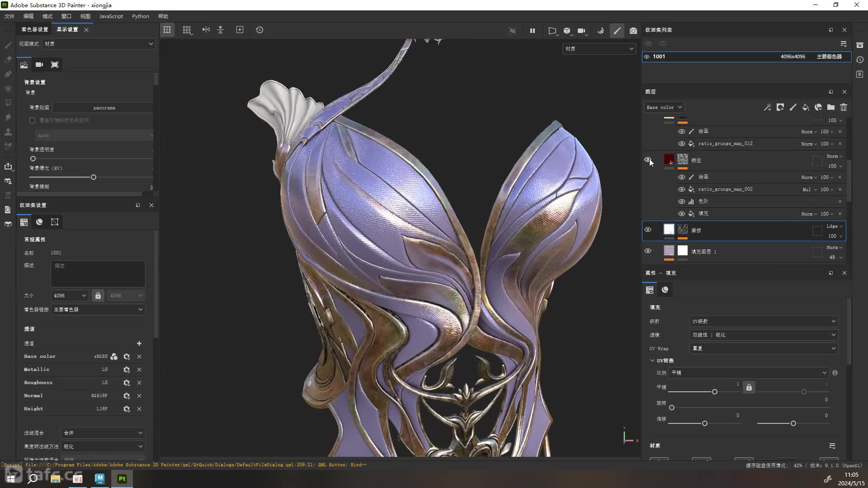868x488 pixels.
Task: Delete selected layer with trash icon
Action: pos(844,107)
